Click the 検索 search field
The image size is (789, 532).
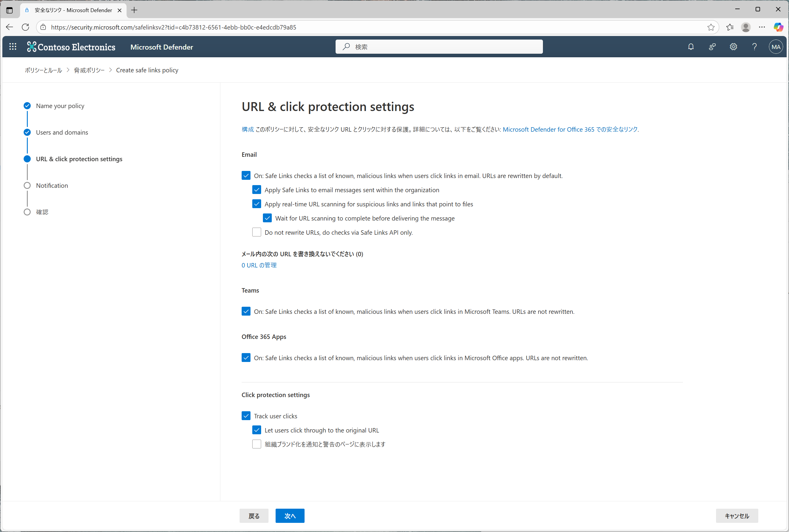(439, 47)
